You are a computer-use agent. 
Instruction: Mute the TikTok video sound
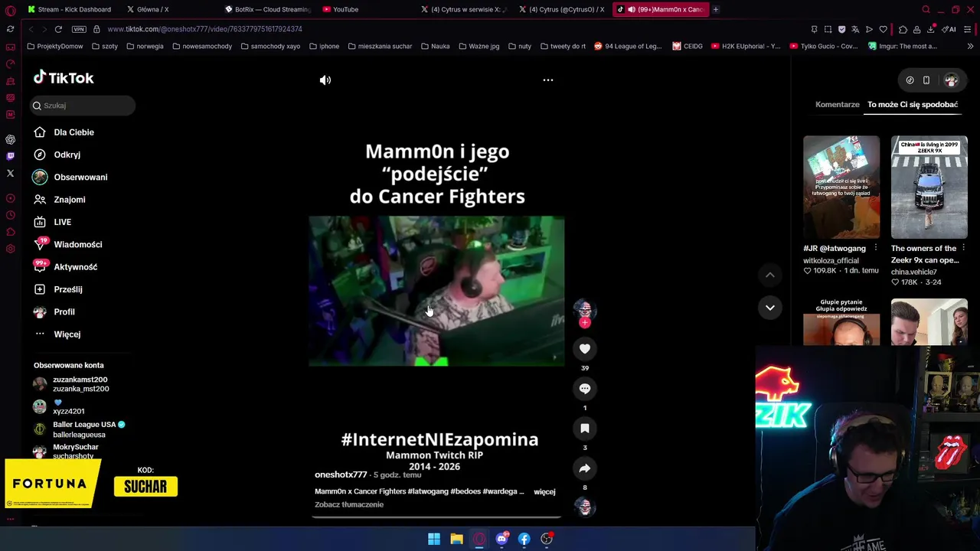pos(325,80)
